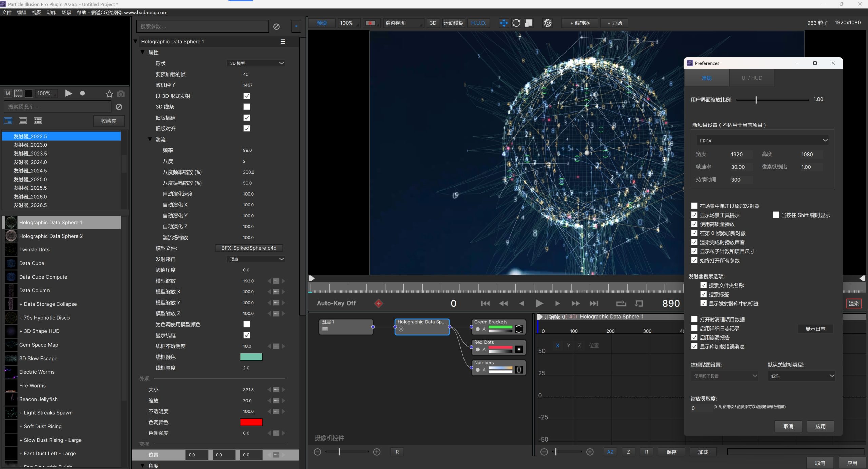Viewport: 868px width, 469px height.
Task: Click the camera snapshot icon in preview panel
Action: point(121,94)
